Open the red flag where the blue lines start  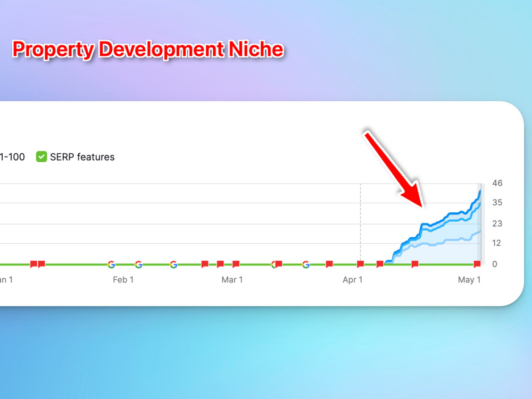click(x=380, y=264)
